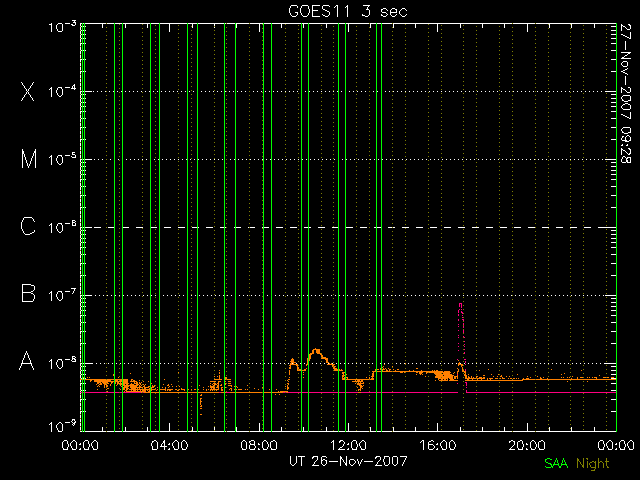Click the 10^-9 y-axis tick label

point(62,427)
